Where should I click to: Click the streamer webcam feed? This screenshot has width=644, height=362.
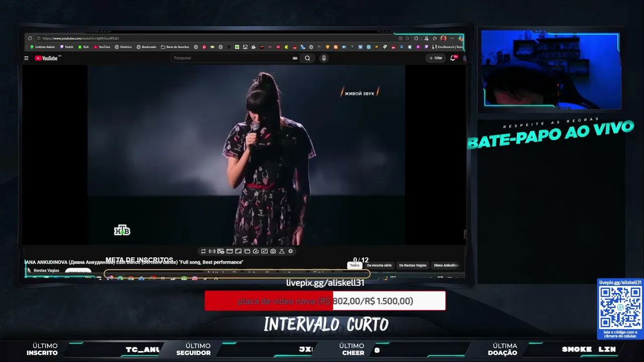pyautogui.click(x=550, y=69)
